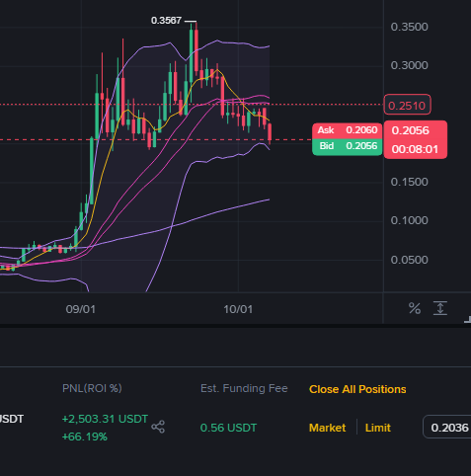Close position with Limit order
The width and height of the screenshot is (471, 476).
(378, 428)
